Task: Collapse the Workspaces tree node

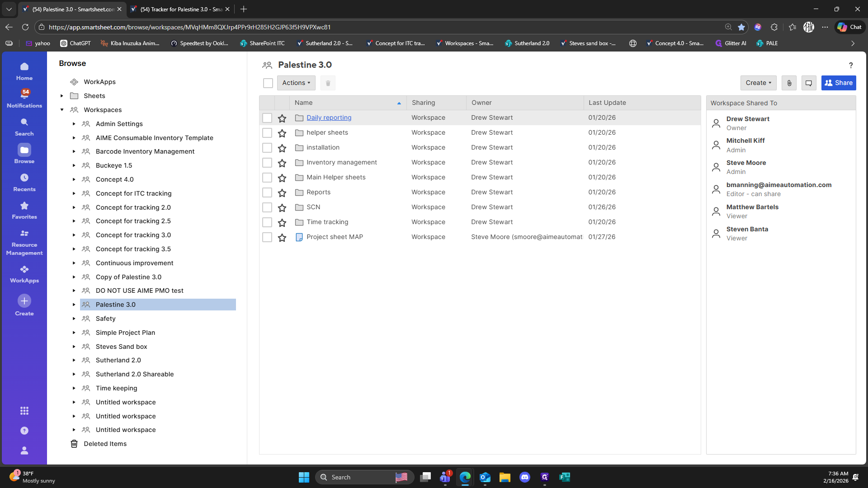Action: point(62,110)
